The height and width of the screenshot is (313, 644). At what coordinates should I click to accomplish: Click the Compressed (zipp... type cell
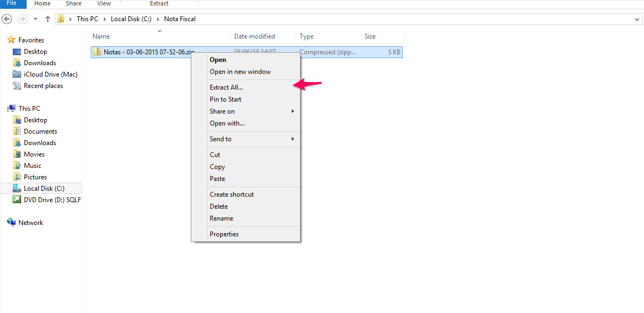coord(328,52)
